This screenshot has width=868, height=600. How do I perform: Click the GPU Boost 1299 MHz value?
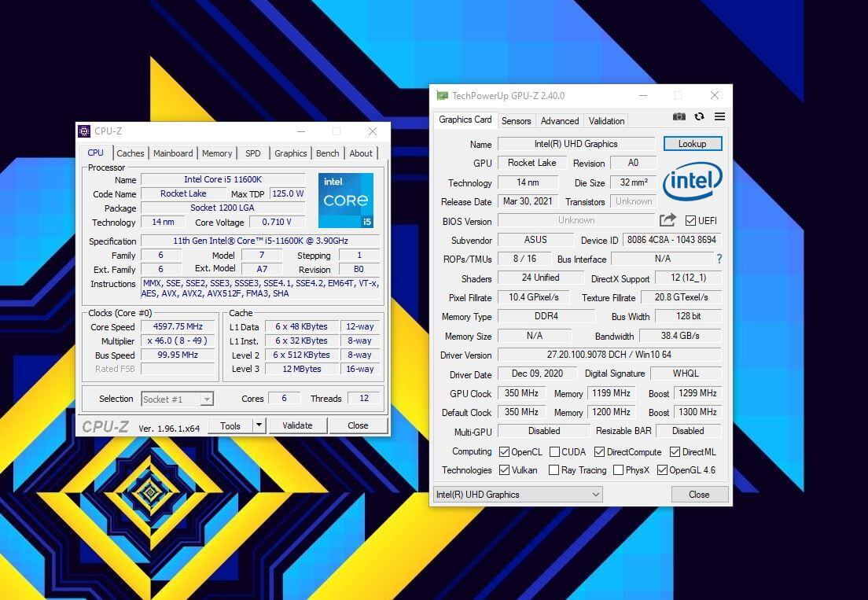point(697,393)
